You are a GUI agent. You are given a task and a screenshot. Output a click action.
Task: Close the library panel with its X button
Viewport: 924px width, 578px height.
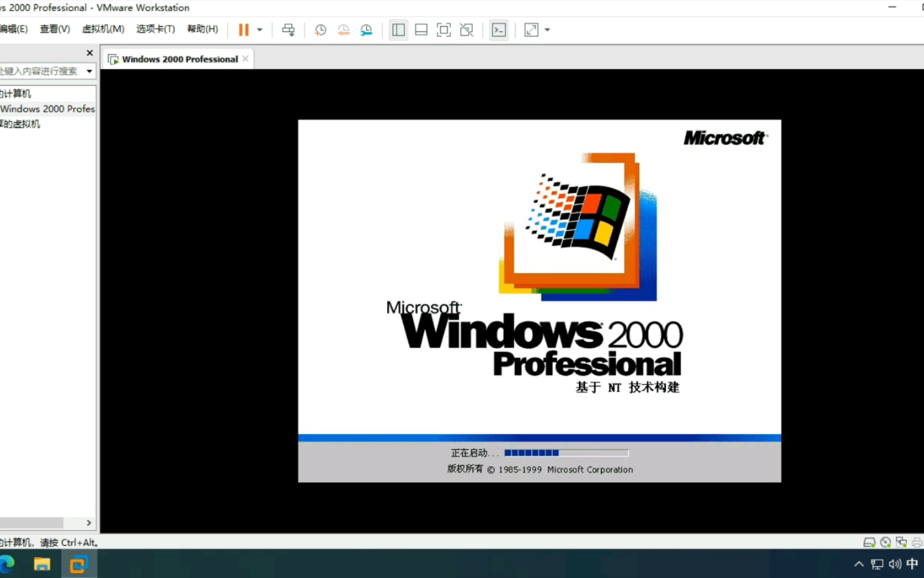(x=89, y=52)
